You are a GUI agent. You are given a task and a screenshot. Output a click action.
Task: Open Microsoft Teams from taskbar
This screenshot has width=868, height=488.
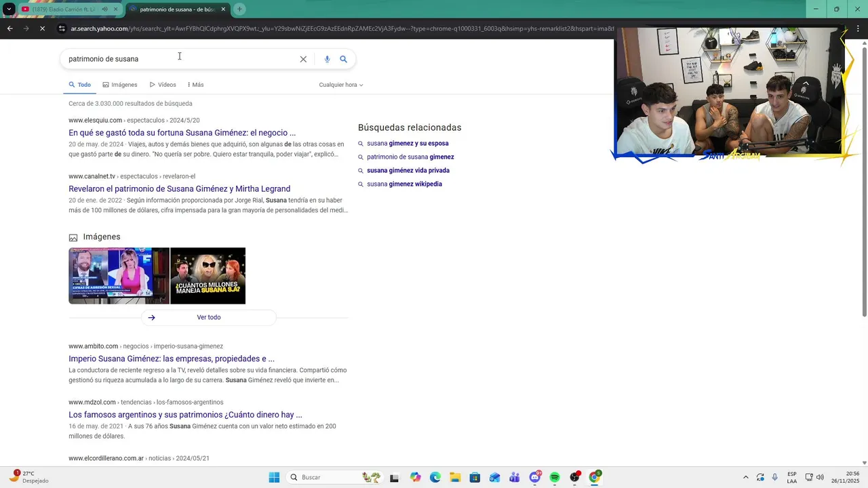tap(515, 477)
